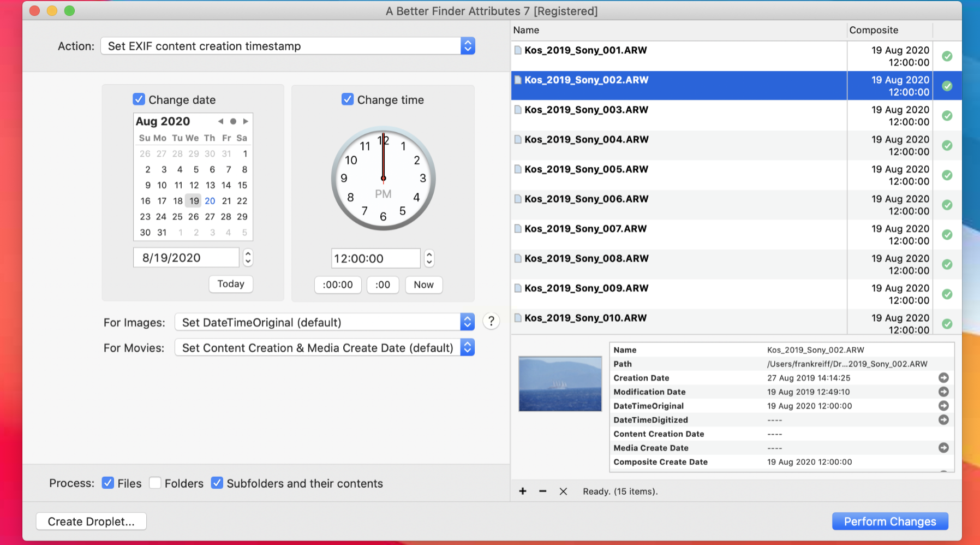Click the analog clock face

(x=383, y=179)
